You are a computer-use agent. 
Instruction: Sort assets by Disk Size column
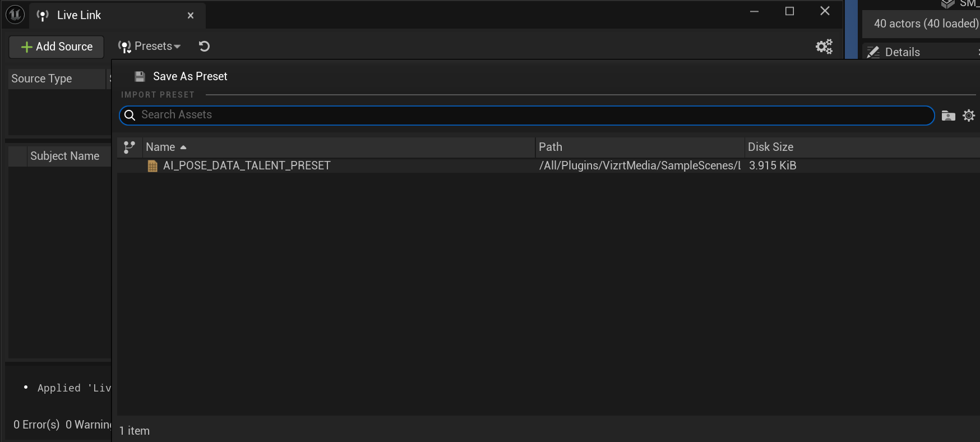coord(770,147)
